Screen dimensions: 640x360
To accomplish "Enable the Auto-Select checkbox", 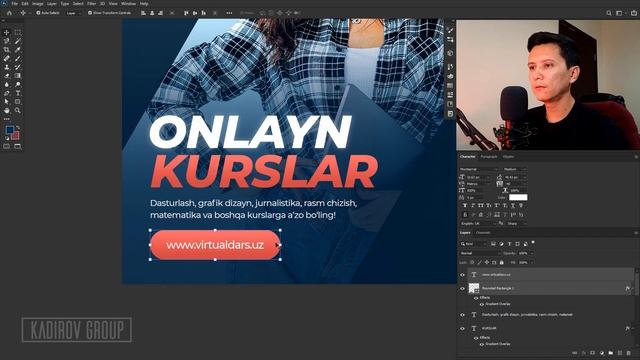I will 38,13.
